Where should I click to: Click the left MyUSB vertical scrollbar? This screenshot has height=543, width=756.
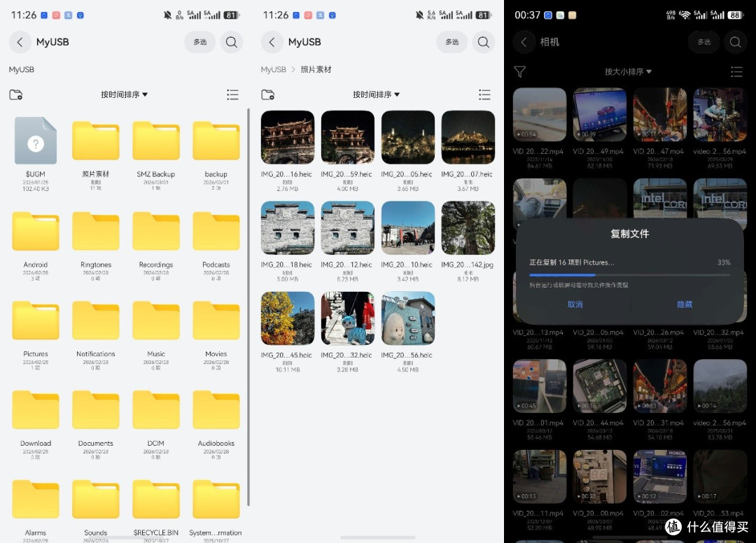click(x=248, y=307)
